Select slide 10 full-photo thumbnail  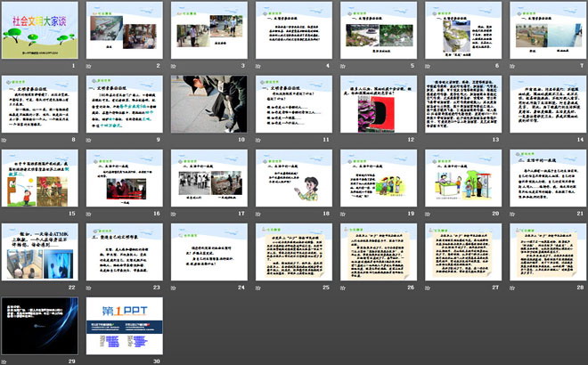tap(208, 104)
